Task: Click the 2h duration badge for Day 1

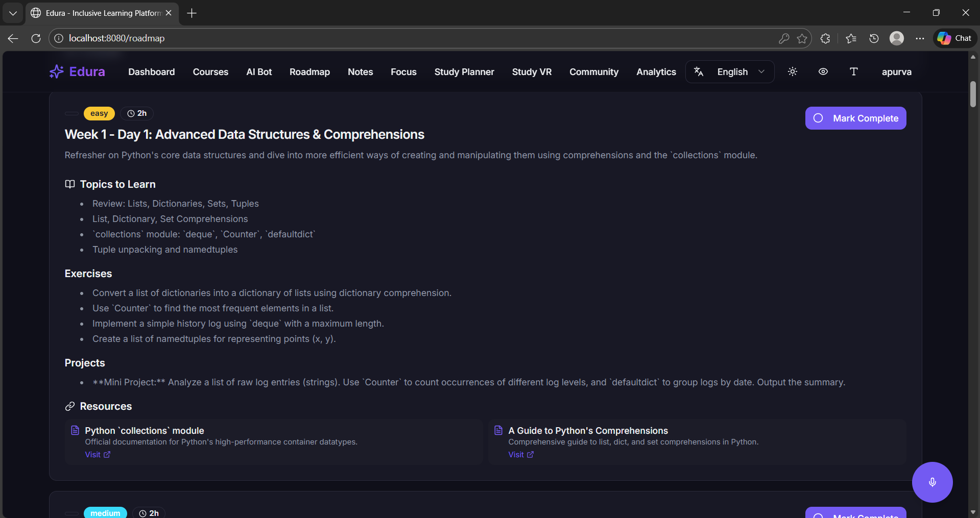Action: (x=137, y=113)
